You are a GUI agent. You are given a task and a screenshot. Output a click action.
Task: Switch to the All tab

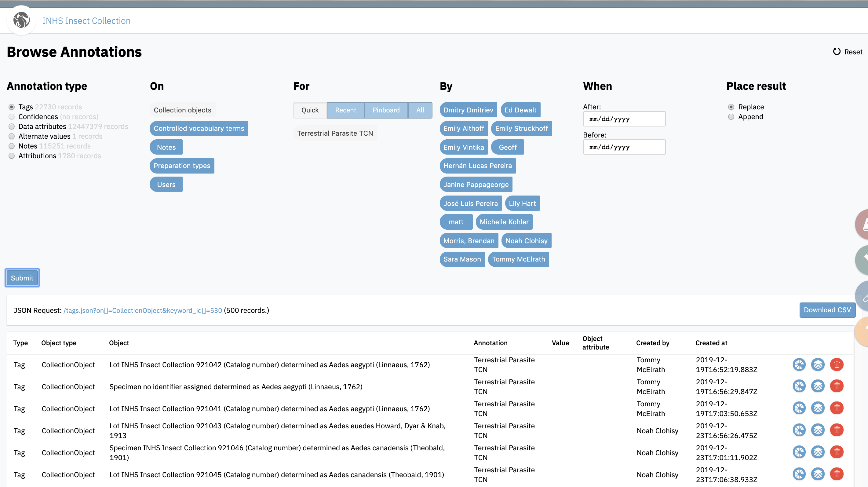tap(420, 110)
